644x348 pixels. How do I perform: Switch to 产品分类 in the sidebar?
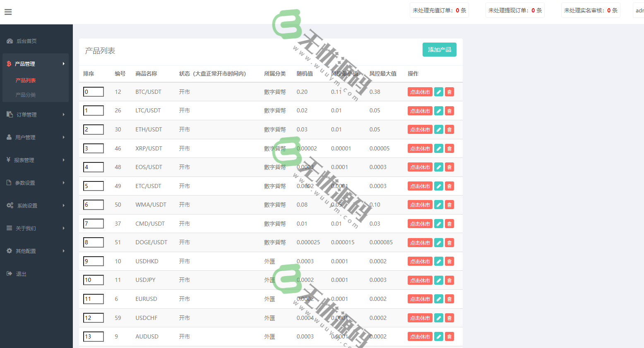(25, 95)
